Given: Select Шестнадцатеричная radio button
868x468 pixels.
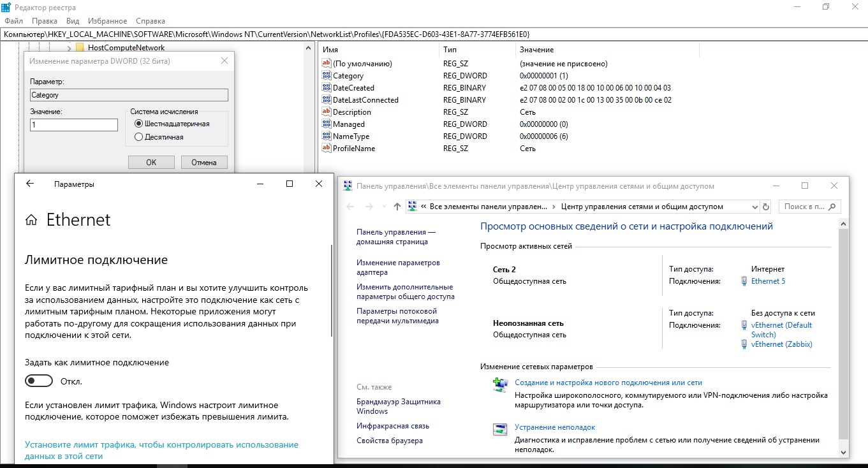Looking at the screenshot, I should (138, 124).
